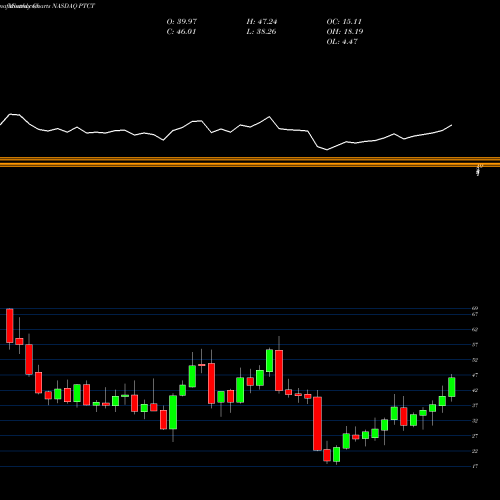
Task: Click the 52 price axis label
Action: (x=475, y=360)
